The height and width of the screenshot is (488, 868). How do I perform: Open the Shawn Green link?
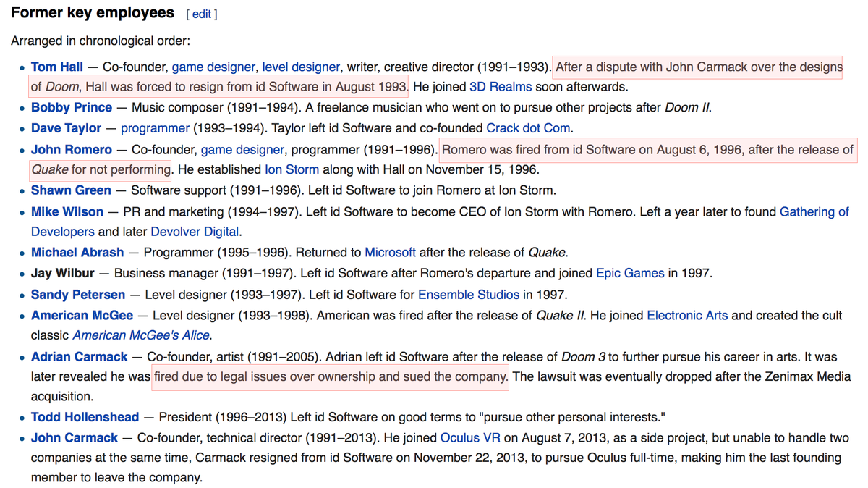[71, 190]
